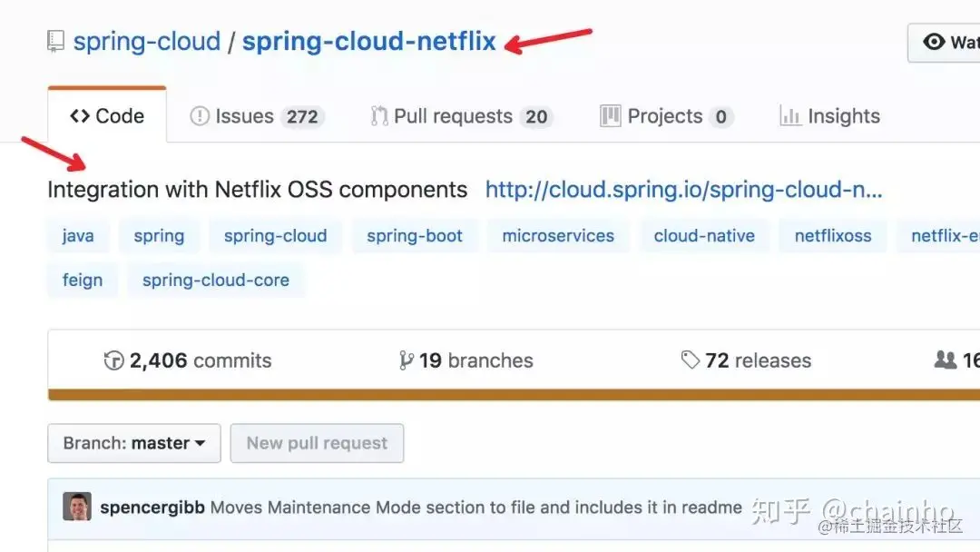Screen dimensions: 980x552
Task: Open the spencergibb author link
Action: click(x=152, y=508)
